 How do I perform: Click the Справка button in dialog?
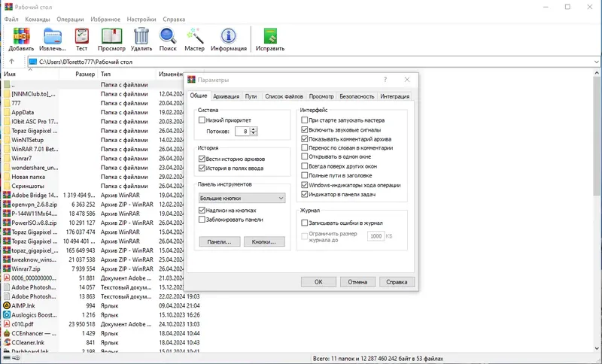pos(397,282)
